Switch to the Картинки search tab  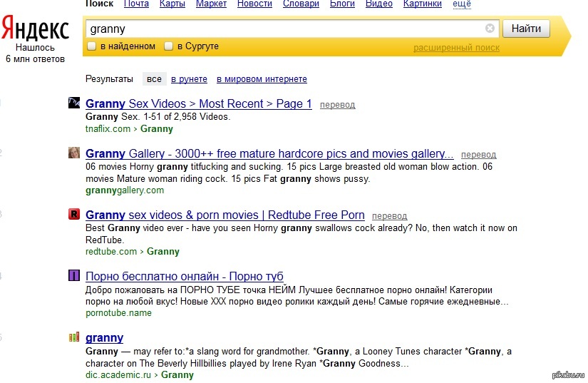coord(423,4)
